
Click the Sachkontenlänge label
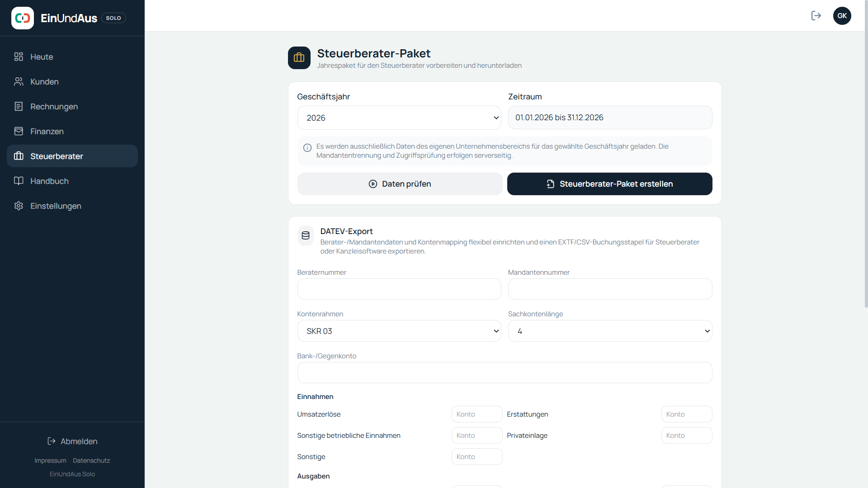(535, 314)
